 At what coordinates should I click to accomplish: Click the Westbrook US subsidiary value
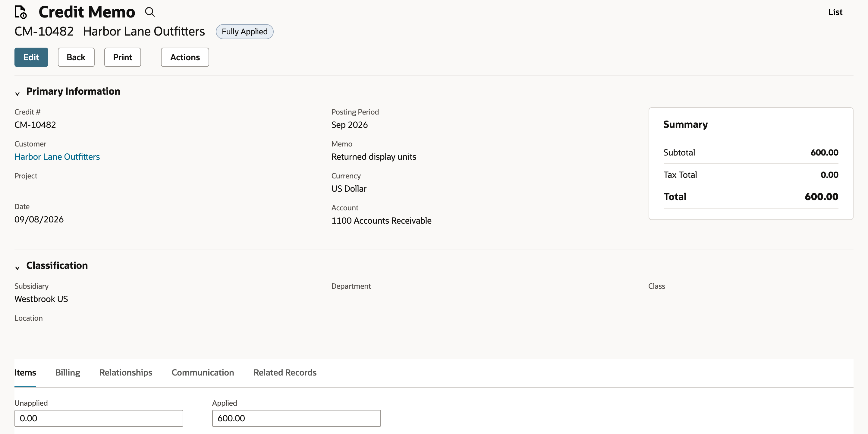coord(41,299)
